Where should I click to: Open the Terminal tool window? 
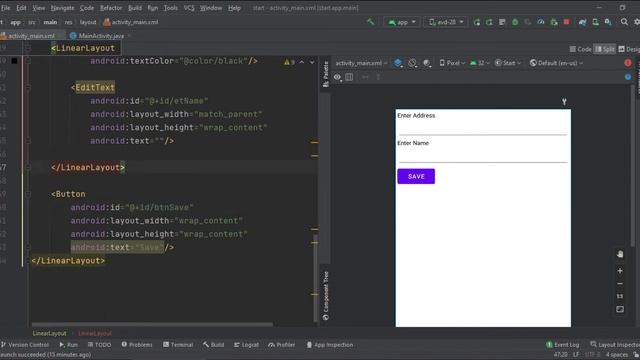click(x=178, y=345)
